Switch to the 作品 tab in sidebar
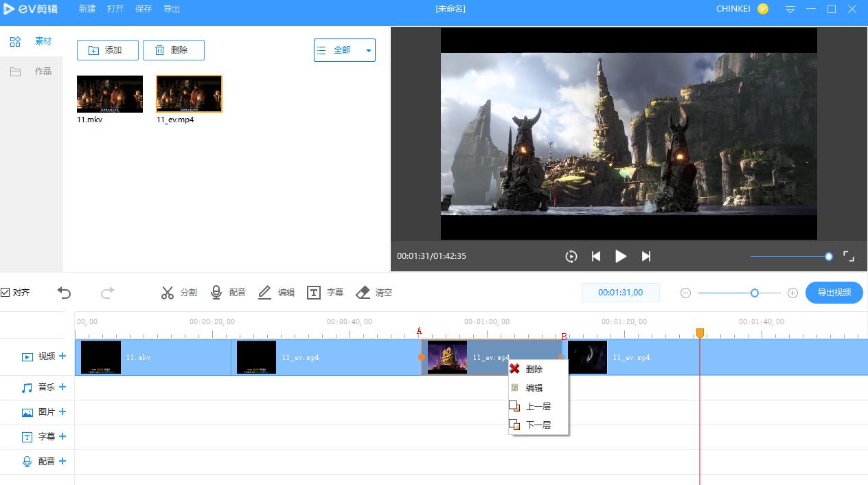Image resolution: width=868 pixels, height=485 pixels. [32, 71]
